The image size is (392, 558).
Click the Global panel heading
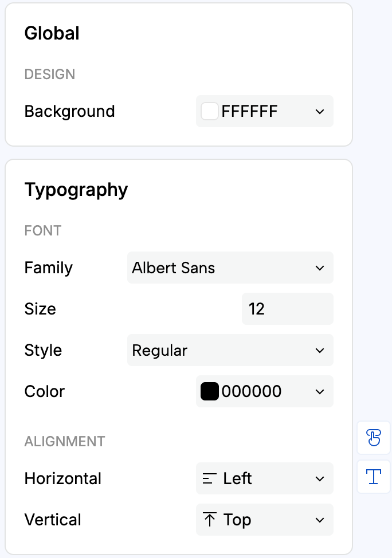[x=52, y=33]
